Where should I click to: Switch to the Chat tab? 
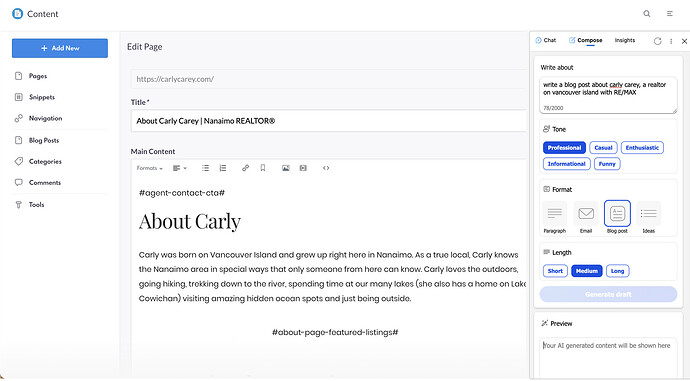tap(546, 40)
